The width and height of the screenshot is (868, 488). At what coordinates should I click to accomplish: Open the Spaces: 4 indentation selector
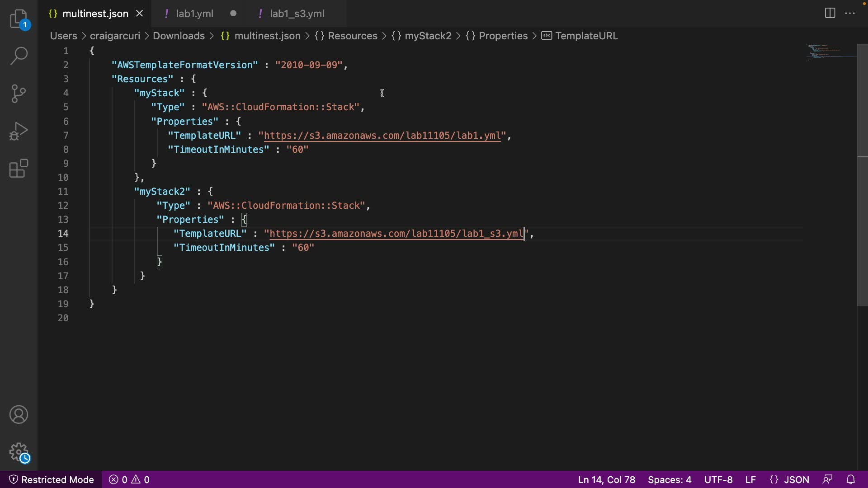pos(669,479)
